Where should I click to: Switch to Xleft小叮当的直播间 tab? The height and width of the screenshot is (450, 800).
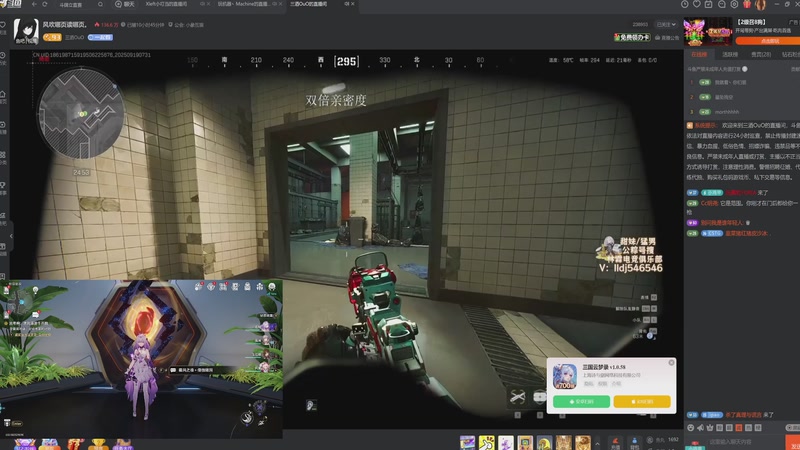166,4
